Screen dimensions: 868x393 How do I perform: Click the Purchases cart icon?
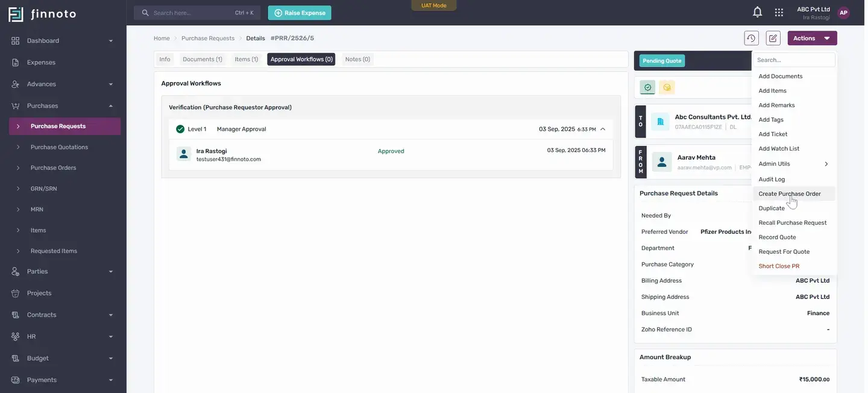pyautogui.click(x=16, y=105)
